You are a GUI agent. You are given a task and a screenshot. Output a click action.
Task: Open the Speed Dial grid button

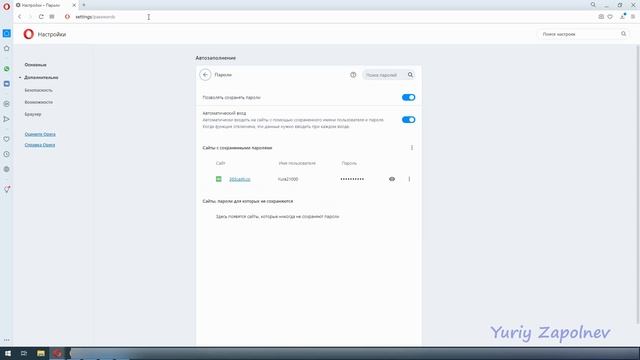click(52, 17)
